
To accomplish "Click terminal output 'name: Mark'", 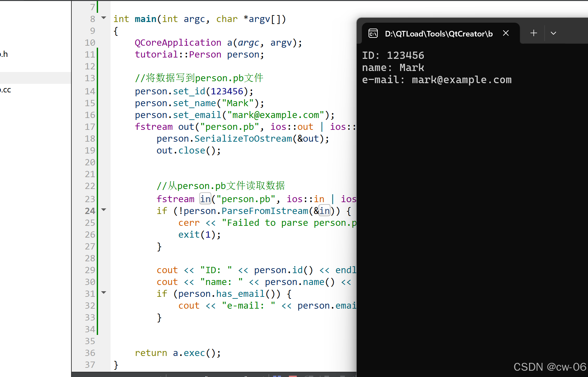I will pos(393,67).
